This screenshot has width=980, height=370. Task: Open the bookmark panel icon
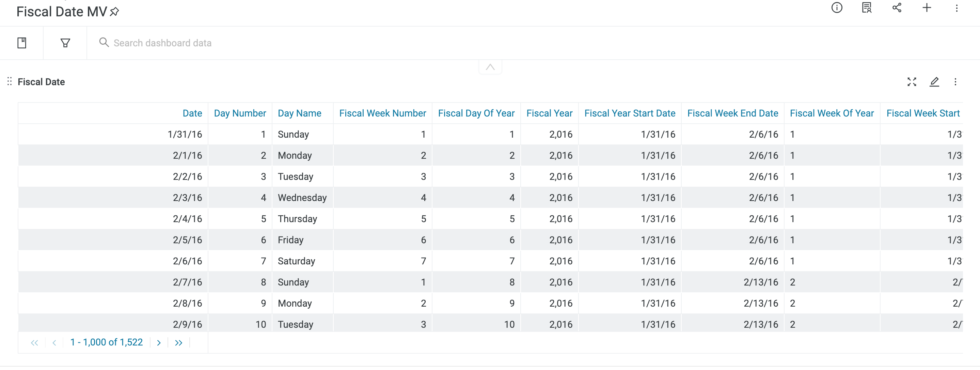tap(22, 43)
